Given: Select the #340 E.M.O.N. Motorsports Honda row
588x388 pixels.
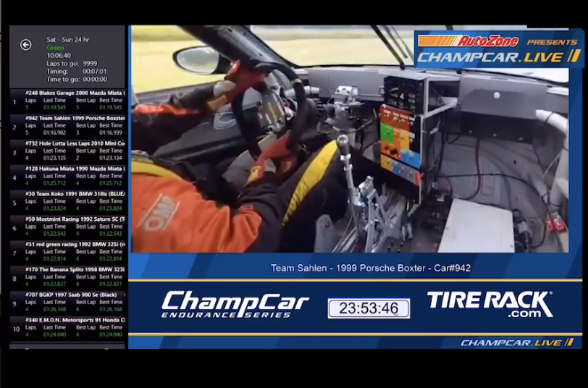Looking at the screenshot, I should coord(67,328).
